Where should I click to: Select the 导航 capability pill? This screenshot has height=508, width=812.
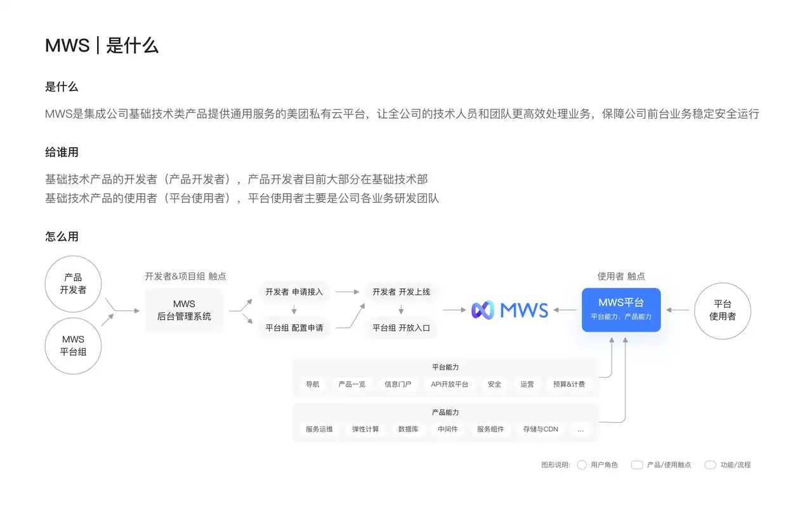point(313,384)
